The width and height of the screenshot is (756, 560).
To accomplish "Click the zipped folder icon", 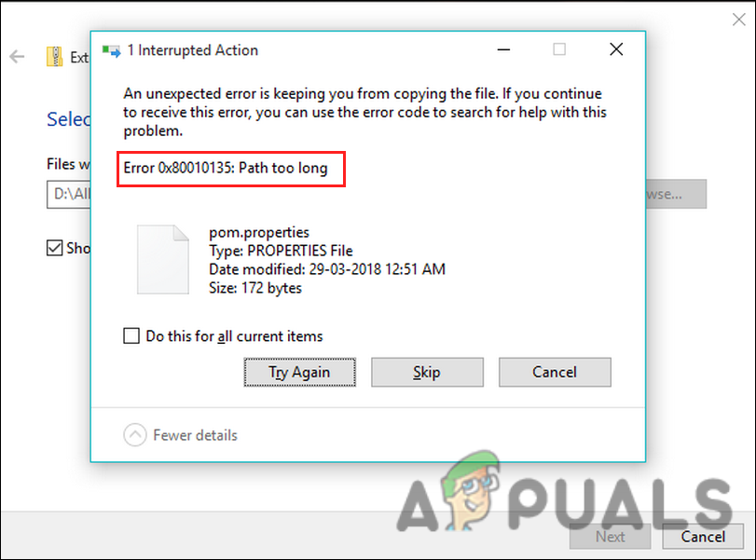I will 54,57.
